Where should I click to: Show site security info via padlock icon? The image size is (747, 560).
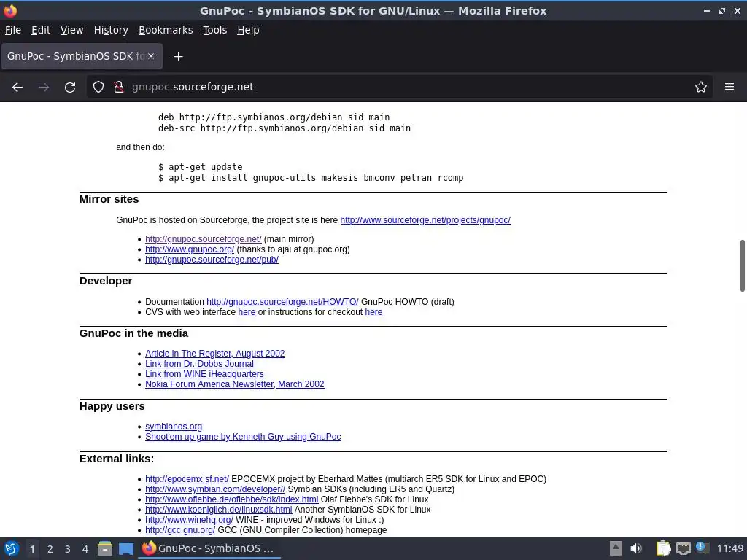click(119, 87)
